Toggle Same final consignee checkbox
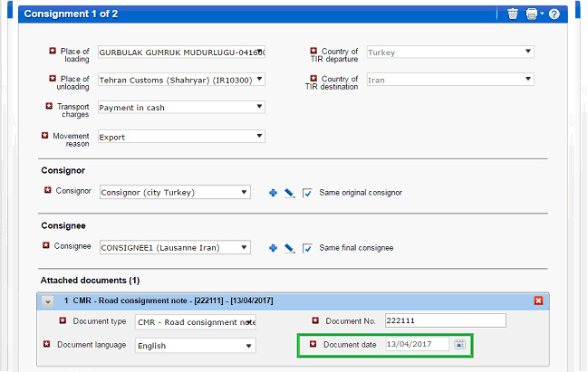This screenshot has width=588, height=372. [308, 248]
